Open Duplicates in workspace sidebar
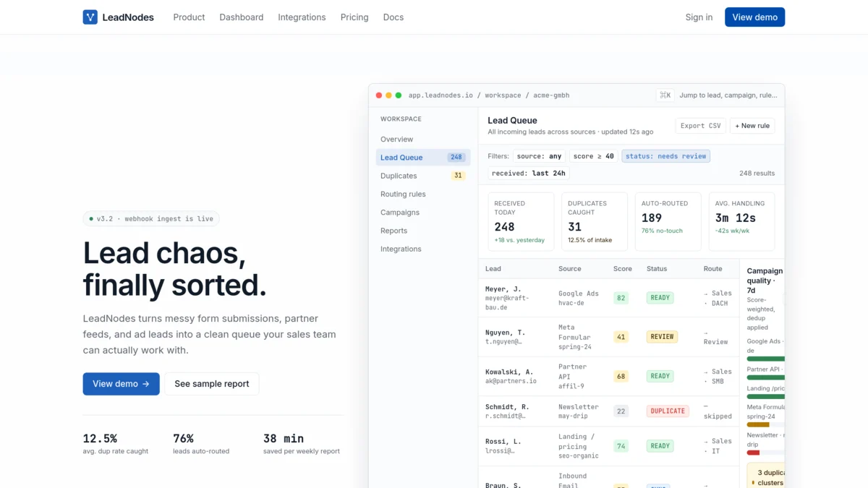Viewport: 868px width, 488px height. coord(423,176)
